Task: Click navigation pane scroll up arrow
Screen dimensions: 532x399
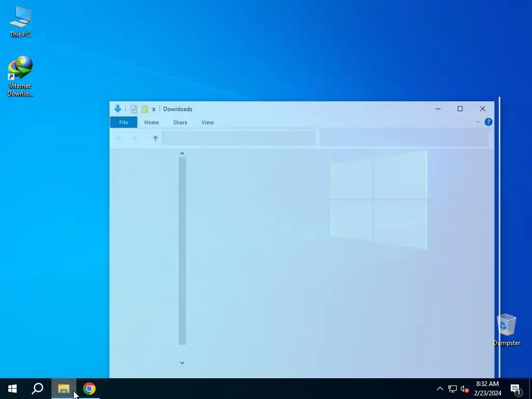Action: click(182, 154)
